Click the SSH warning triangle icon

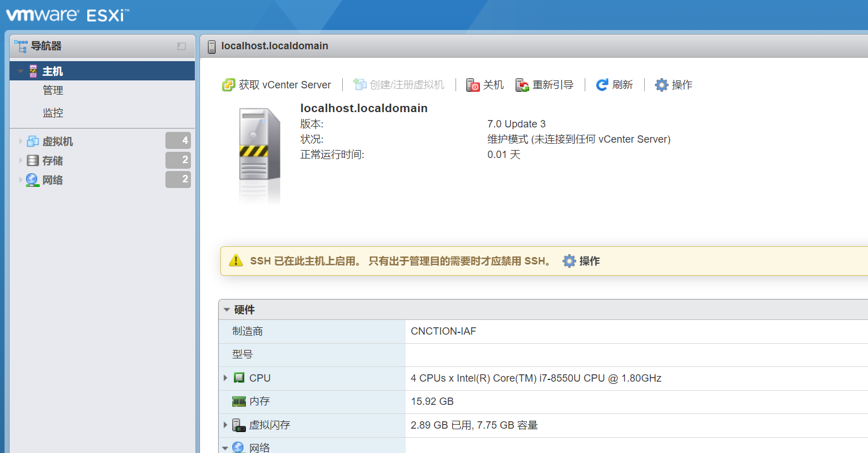235,260
